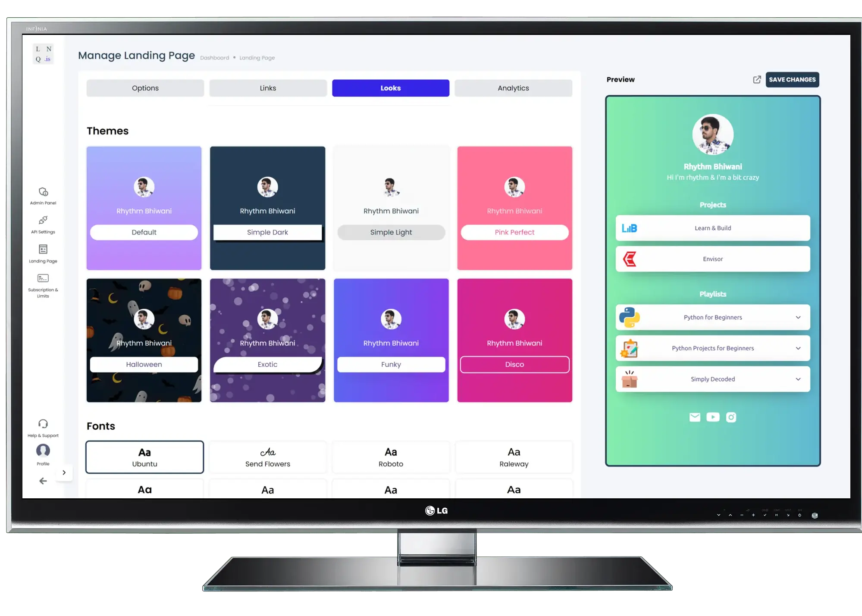Expand the Python for Beginners playlist

click(797, 317)
